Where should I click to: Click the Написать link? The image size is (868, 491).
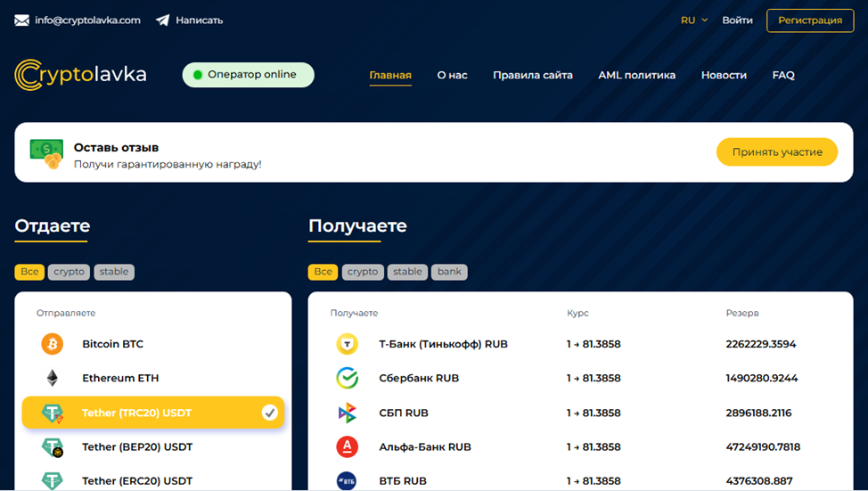[200, 20]
